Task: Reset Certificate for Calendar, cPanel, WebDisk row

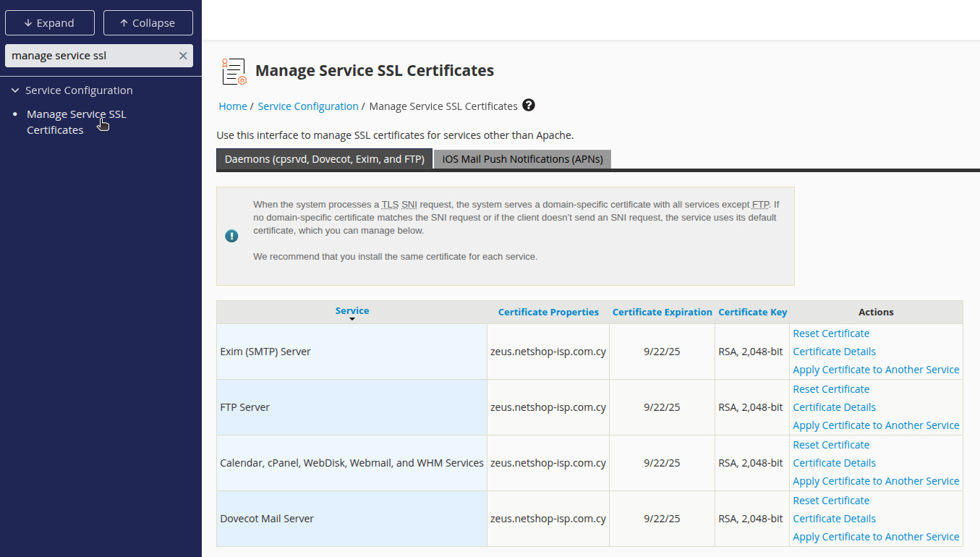Action: 831,445
